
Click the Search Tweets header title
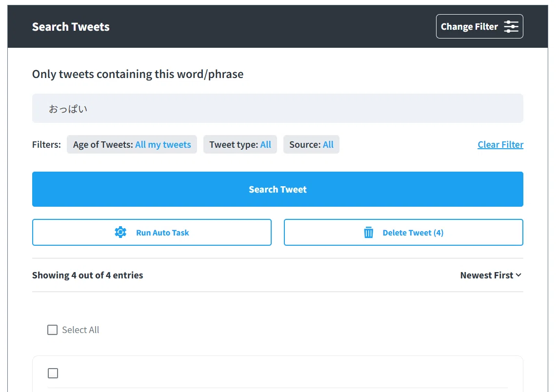71,27
